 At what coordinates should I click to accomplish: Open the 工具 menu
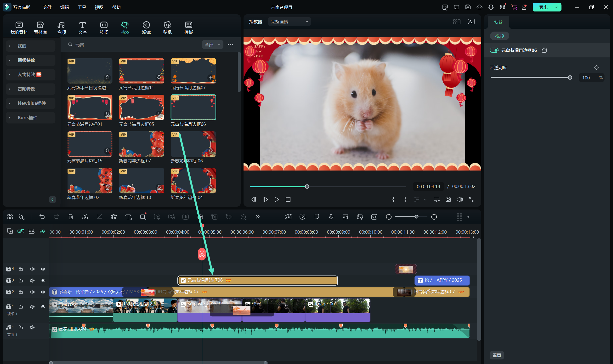(82, 7)
